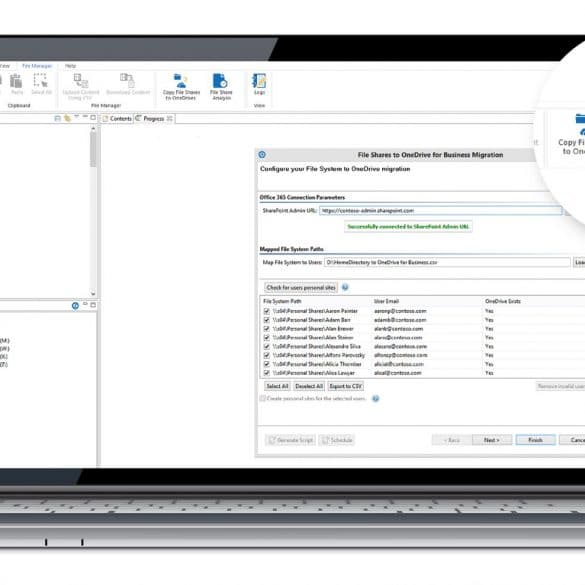This screenshot has height=585, width=585.
Task: Uncheck the Alexandre Silva file share row
Action: point(266,346)
